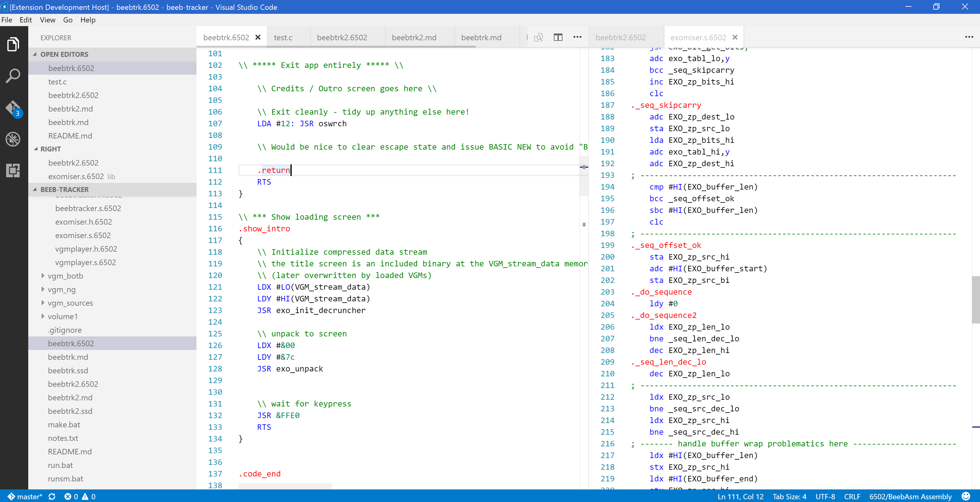Collapse the RIGHT editor group section
The height and width of the screenshot is (502, 980).
(112, 149)
